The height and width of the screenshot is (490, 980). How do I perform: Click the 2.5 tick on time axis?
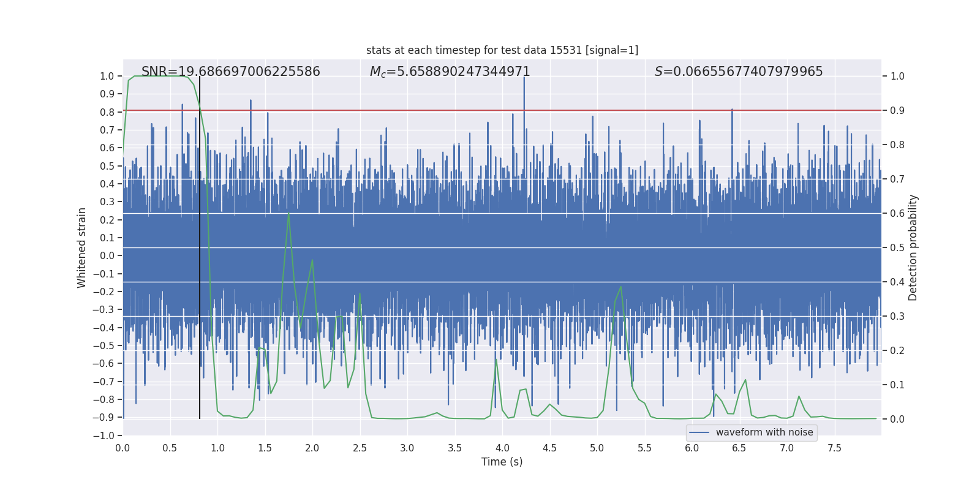pos(360,448)
